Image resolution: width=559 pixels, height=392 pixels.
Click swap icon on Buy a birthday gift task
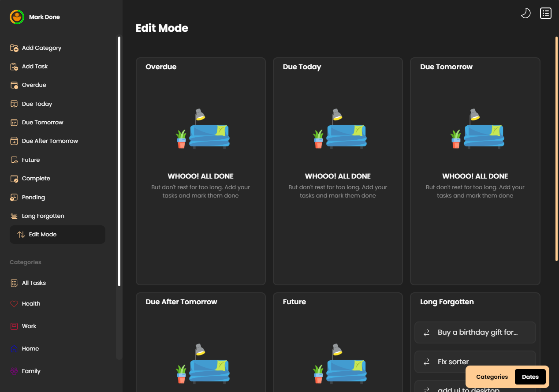click(427, 332)
